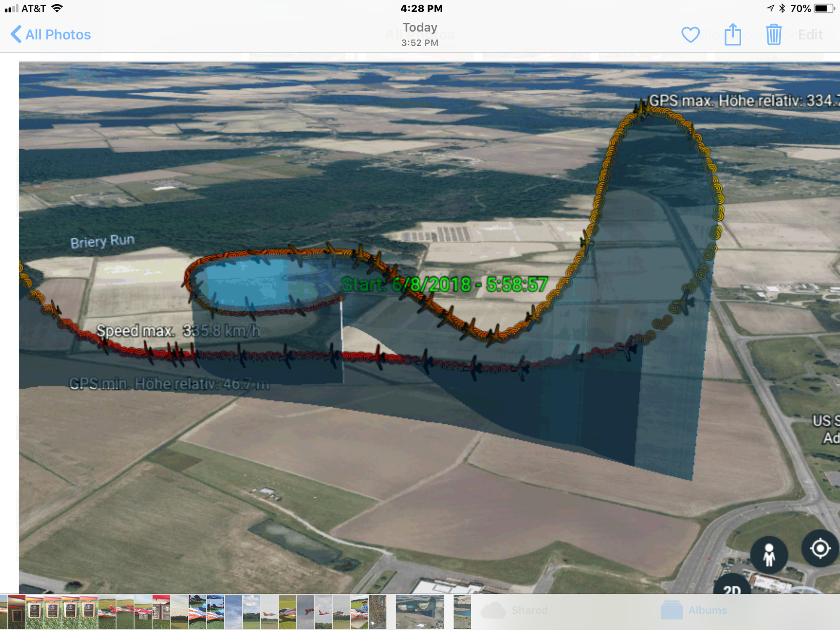Tap the GPS min. Höhe relativ label

[x=169, y=384]
